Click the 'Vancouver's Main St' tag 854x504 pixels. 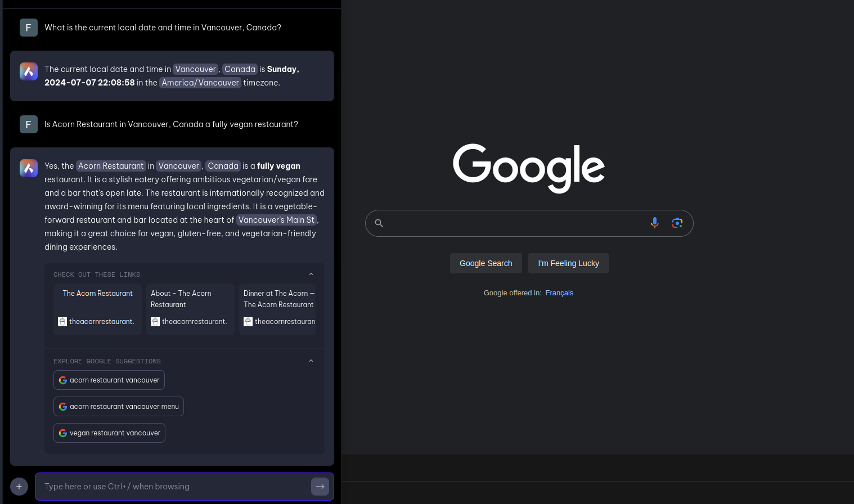pos(276,220)
